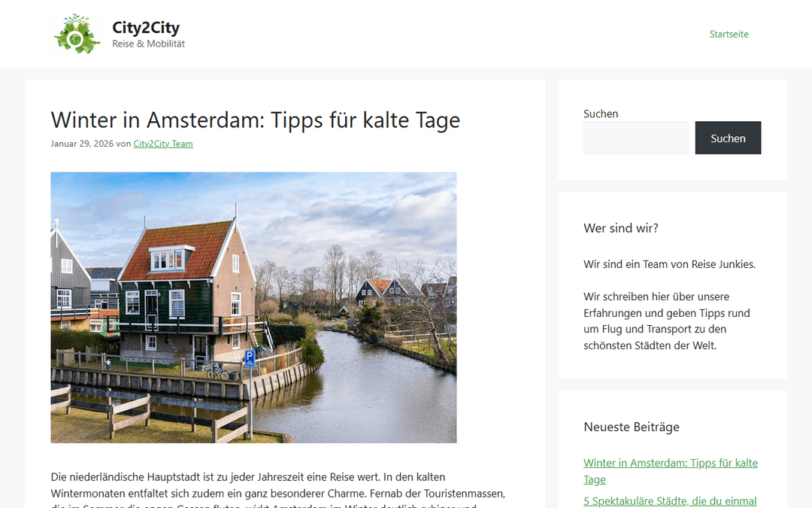Click the 'Wer sind wir?' widget heading

coord(621,228)
